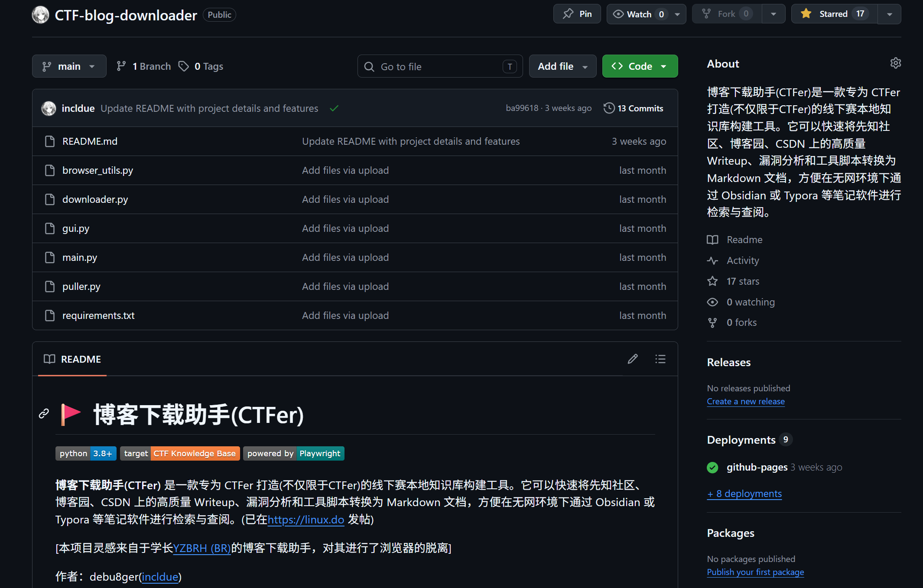Open the README outline list icon
The height and width of the screenshot is (588, 923).
click(x=660, y=359)
